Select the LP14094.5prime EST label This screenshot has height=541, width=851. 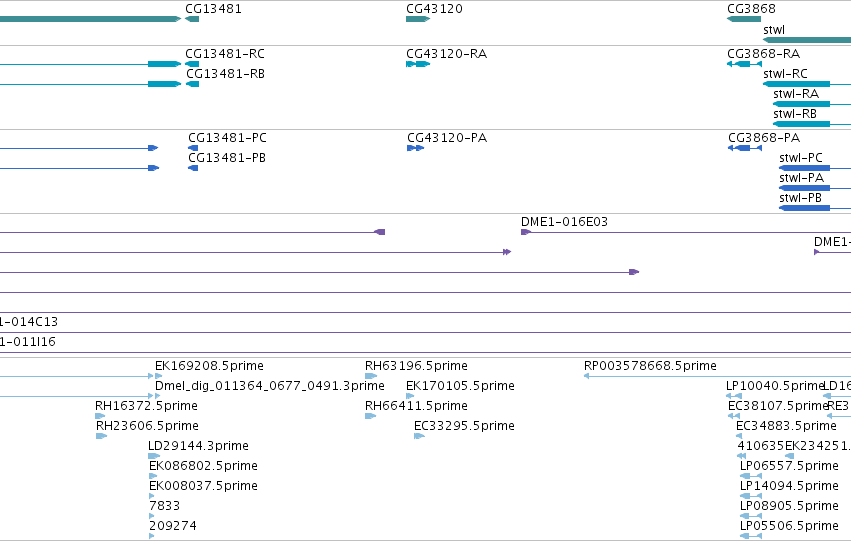(x=789, y=486)
